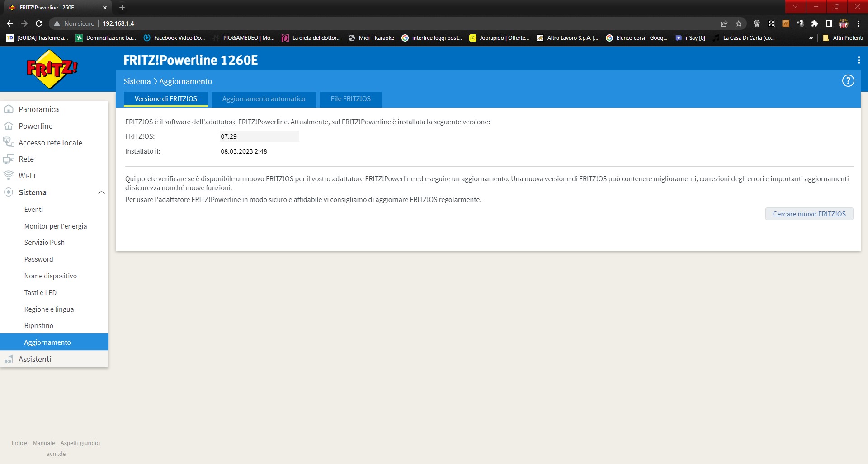The width and height of the screenshot is (868, 464).
Task: Open the Wi-Fi menu entry
Action: pos(27,176)
